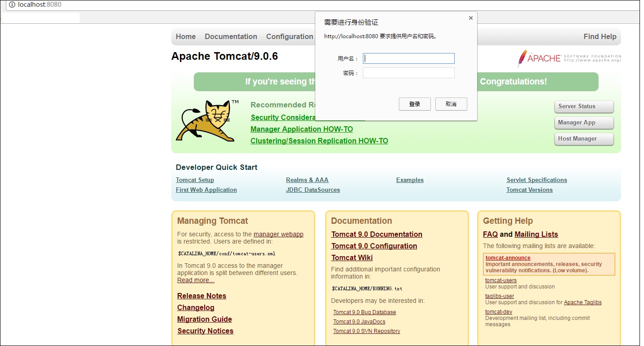Open Manager Application HOW-TO link
This screenshot has height=346, width=644.
(x=302, y=129)
